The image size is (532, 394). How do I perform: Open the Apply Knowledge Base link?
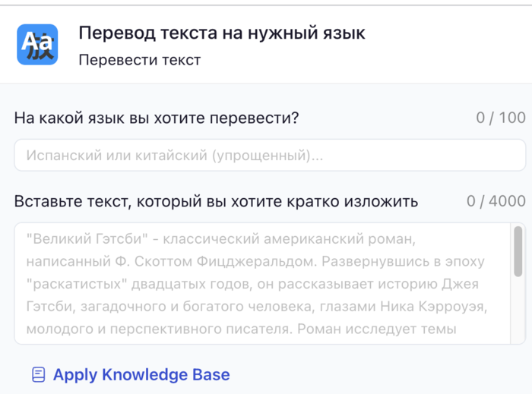point(141,375)
